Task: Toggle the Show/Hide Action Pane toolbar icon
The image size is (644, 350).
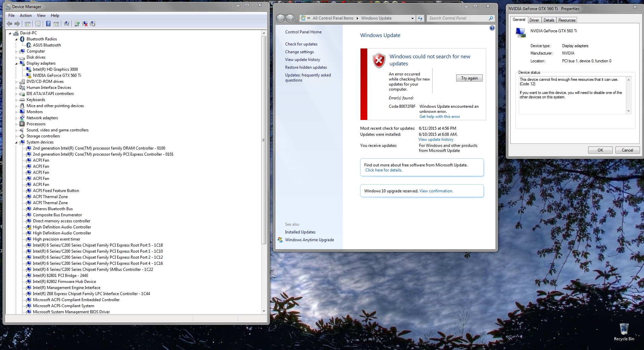Action: click(x=56, y=24)
